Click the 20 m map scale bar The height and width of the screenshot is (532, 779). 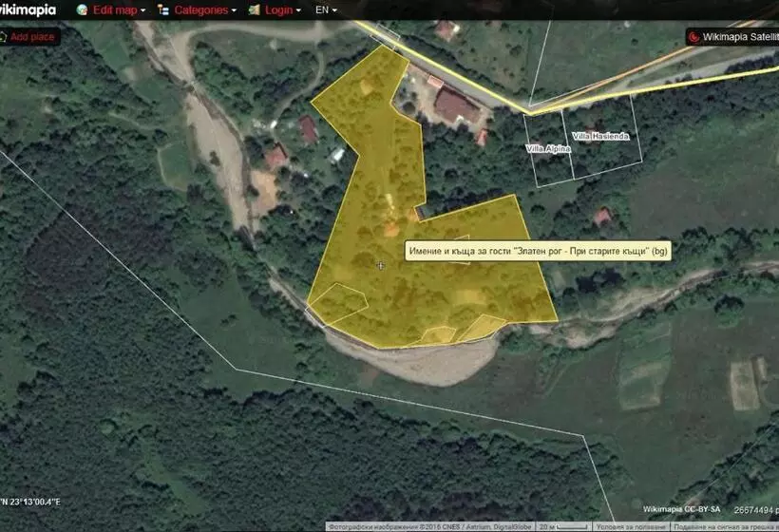point(560,525)
